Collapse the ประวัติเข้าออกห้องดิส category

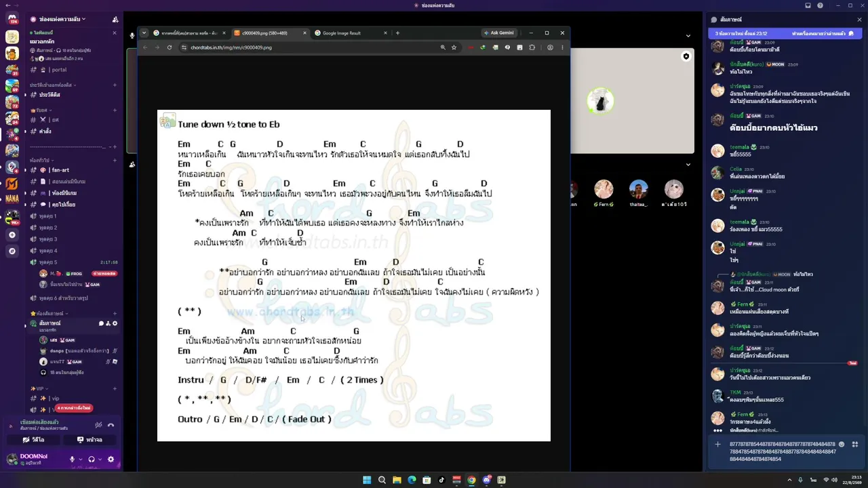coord(52,85)
